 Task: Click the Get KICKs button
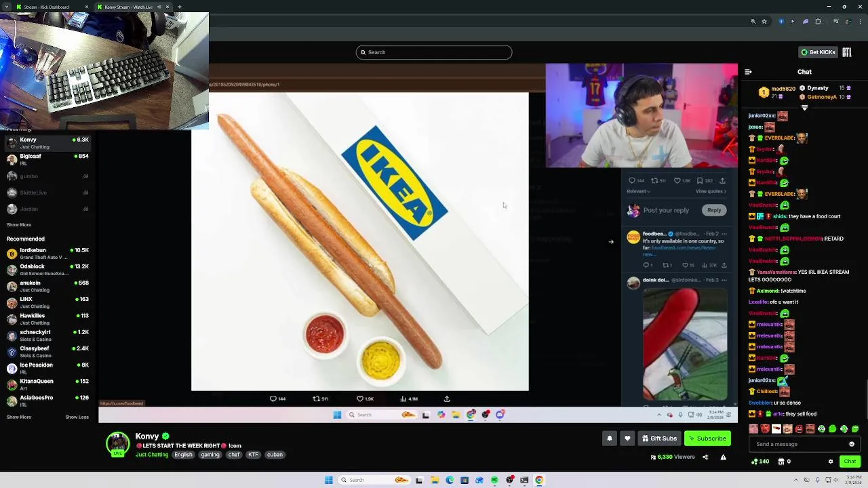(x=818, y=52)
